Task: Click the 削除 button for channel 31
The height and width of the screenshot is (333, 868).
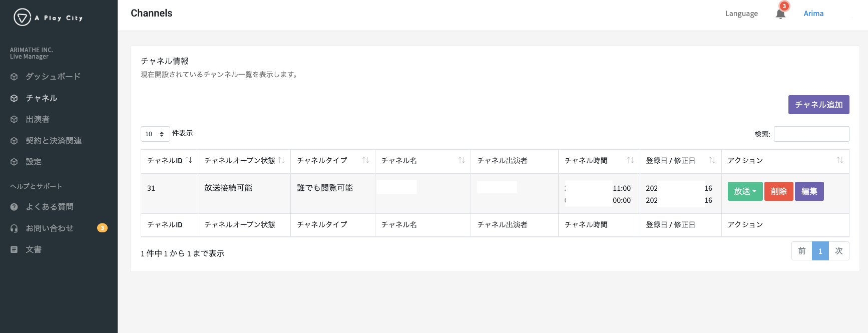Action: click(779, 191)
